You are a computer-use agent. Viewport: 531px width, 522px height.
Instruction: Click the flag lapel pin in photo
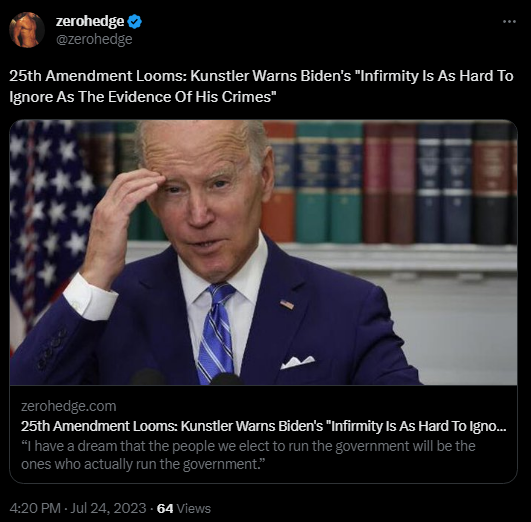pos(287,305)
